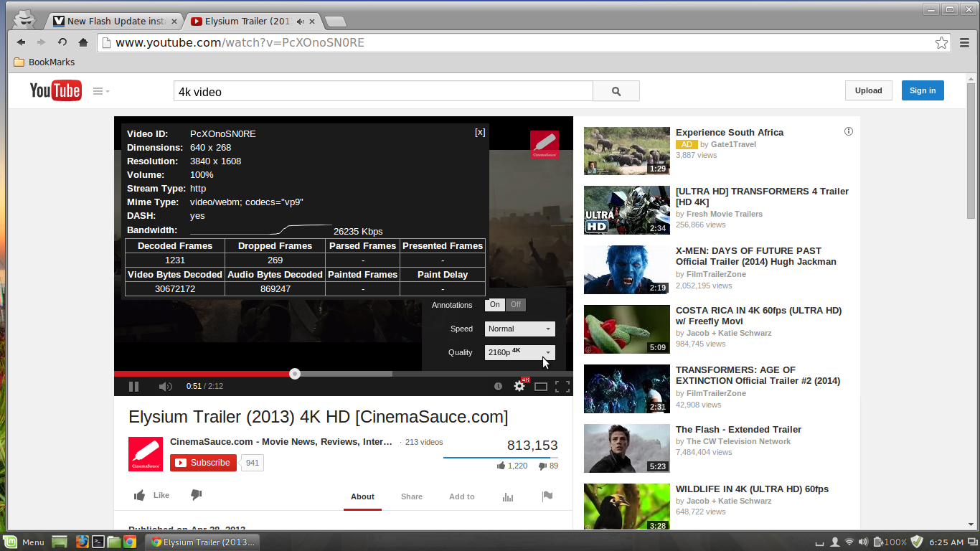Open the Watch Later clock icon in player

(498, 387)
